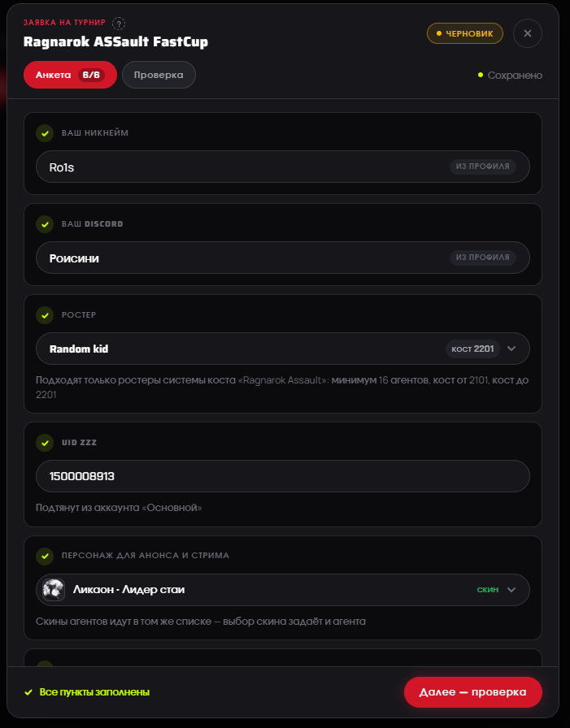
Task: Click the Далее — проверка button
Action: [473, 692]
